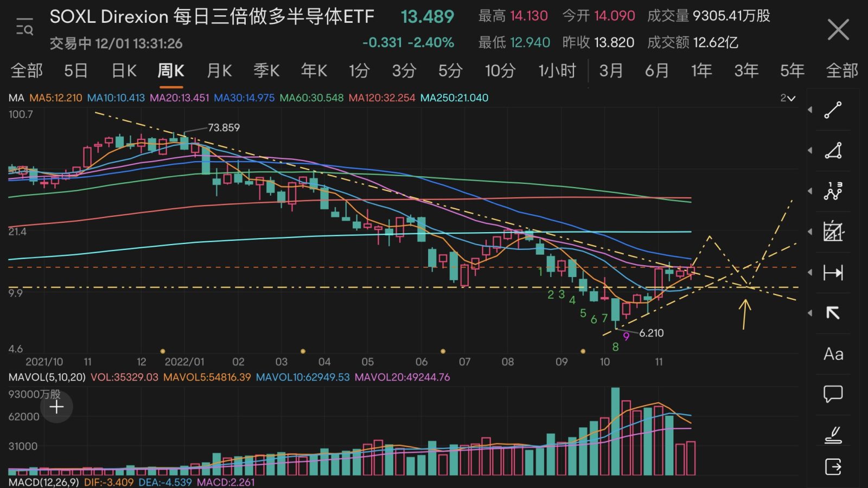This screenshot has height=488, width=868.
Task: Tap the 73.859 high price annotation
Action: [x=224, y=127]
